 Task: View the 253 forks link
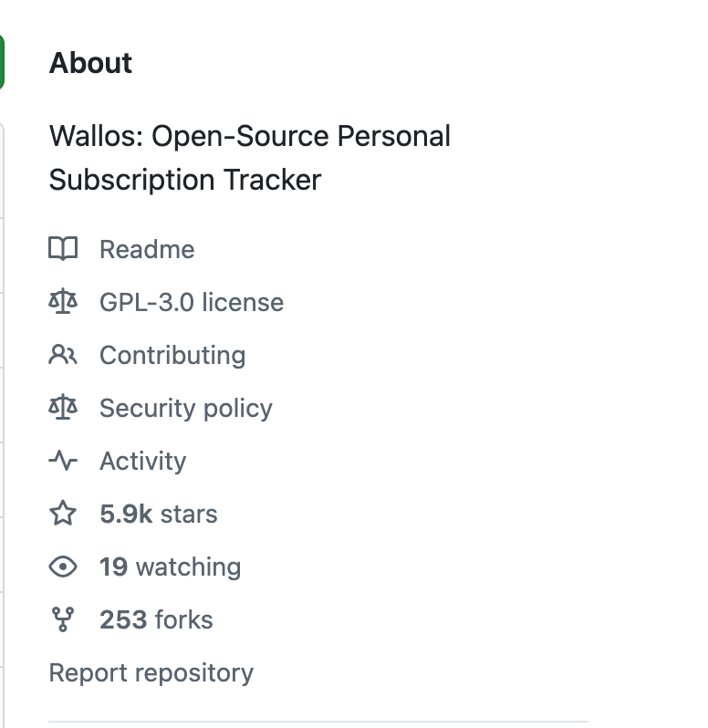tap(156, 619)
